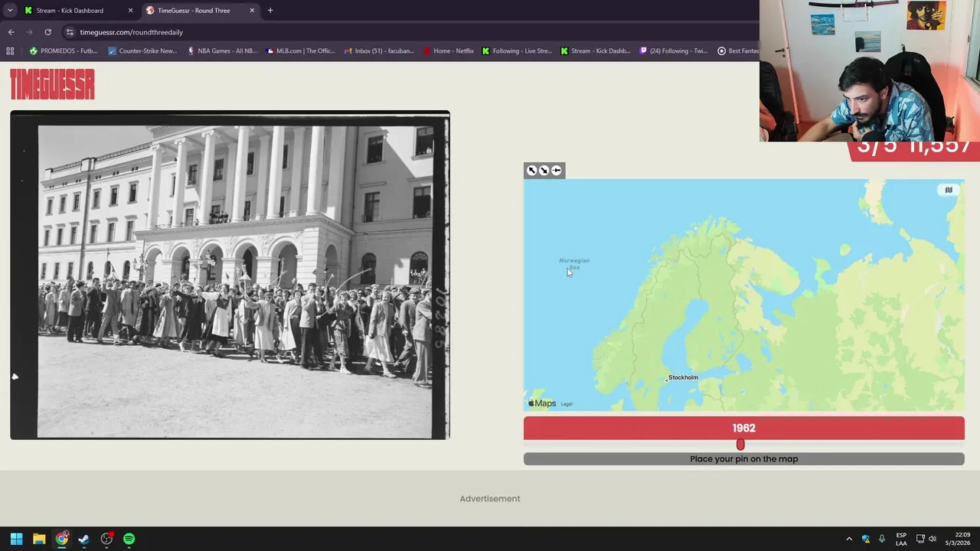Open File Explorer from the taskbar
The width and height of the screenshot is (980, 551).
39,539
